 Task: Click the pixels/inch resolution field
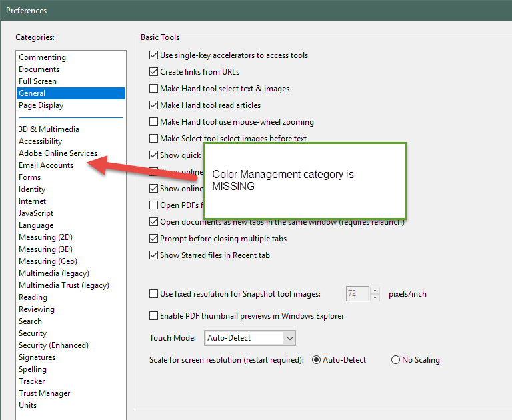357,293
